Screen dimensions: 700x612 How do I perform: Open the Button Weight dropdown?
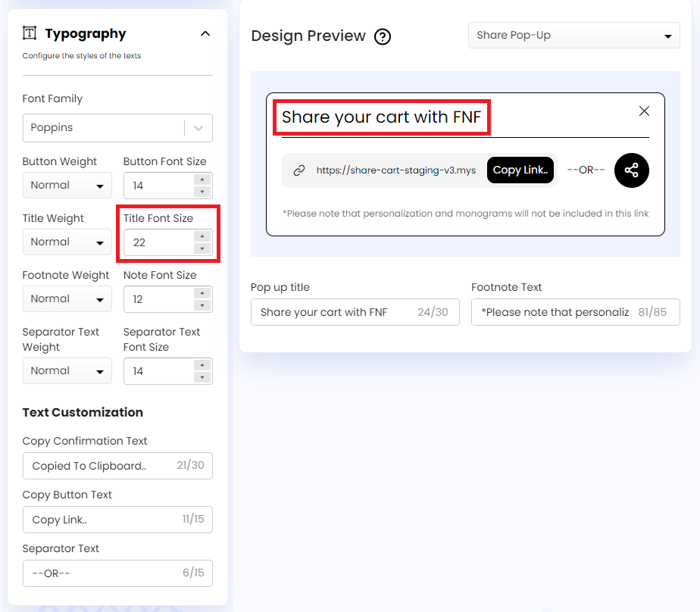pos(67,185)
